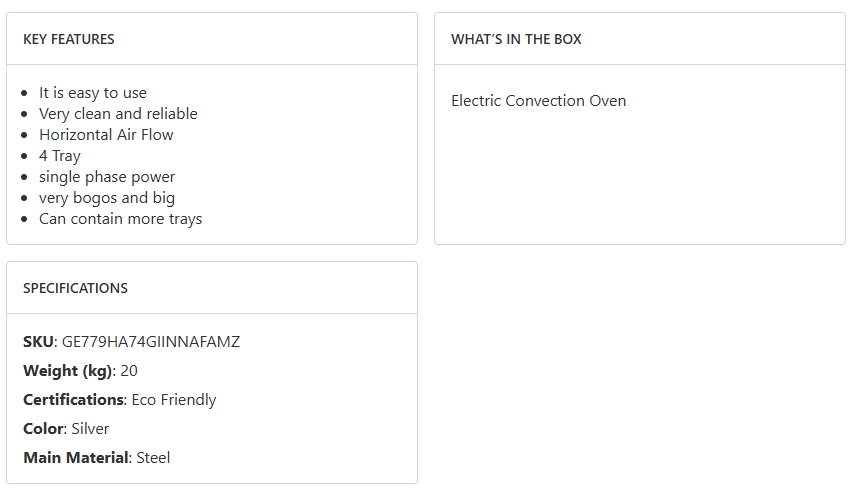Click the Certifications label

click(x=73, y=400)
